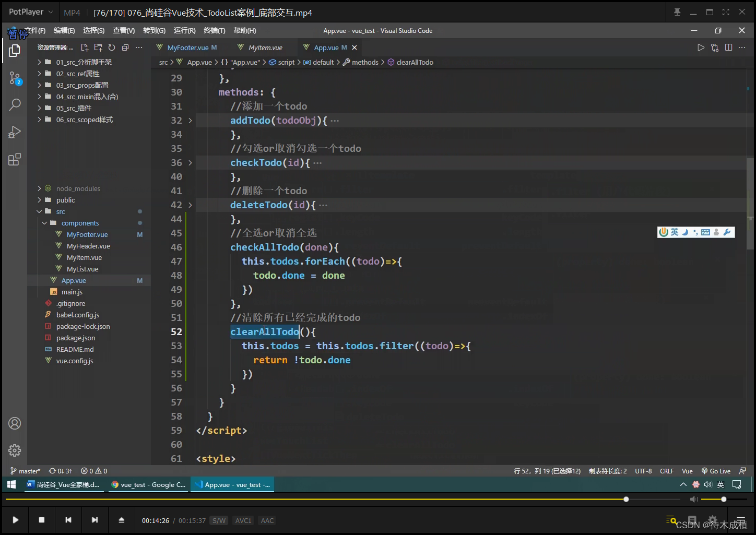This screenshot has height=535, width=756.
Task: Switch to MyFooter.vue editor tab
Action: pyautogui.click(x=187, y=47)
